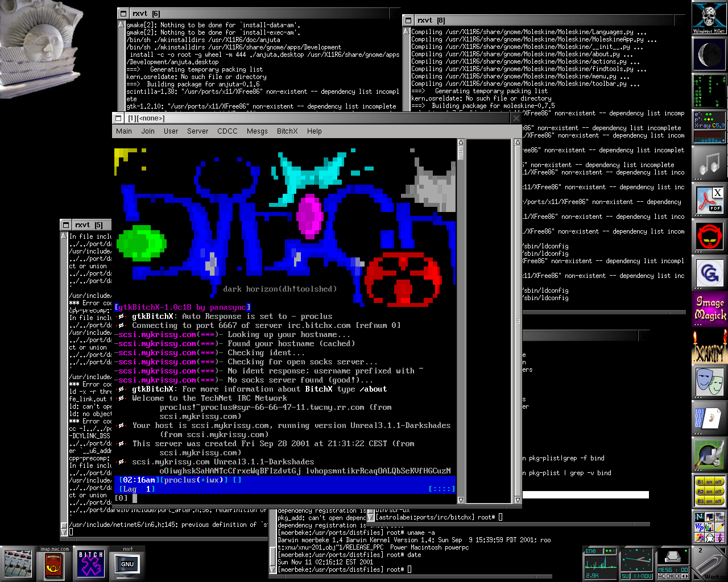Open the ImageMagick dock icon
This screenshot has height=582, width=728.
[709, 309]
